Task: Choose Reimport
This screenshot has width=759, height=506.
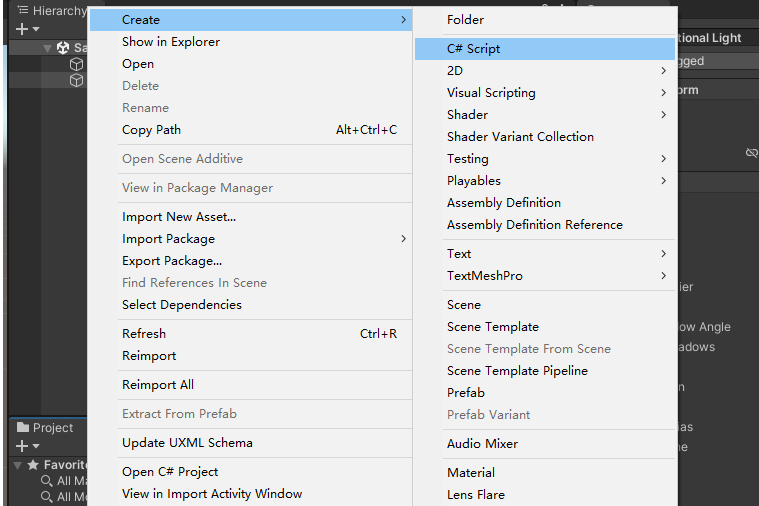Action: tap(251, 356)
